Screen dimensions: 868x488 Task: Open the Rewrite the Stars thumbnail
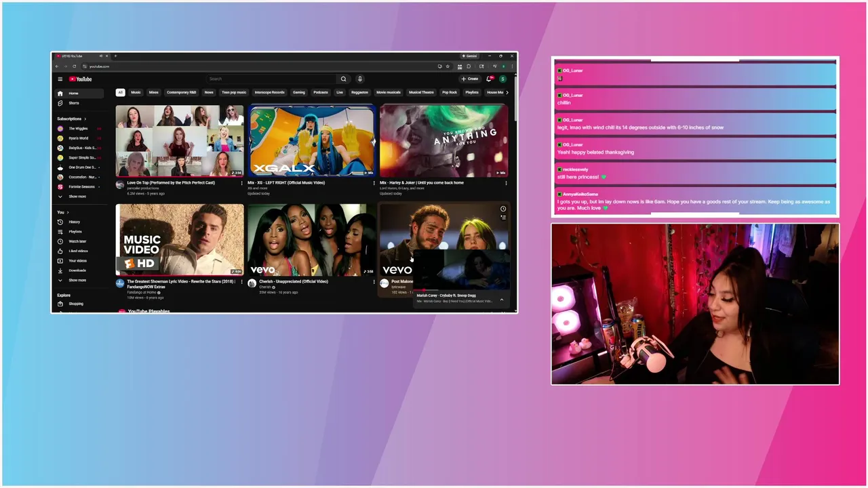179,240
